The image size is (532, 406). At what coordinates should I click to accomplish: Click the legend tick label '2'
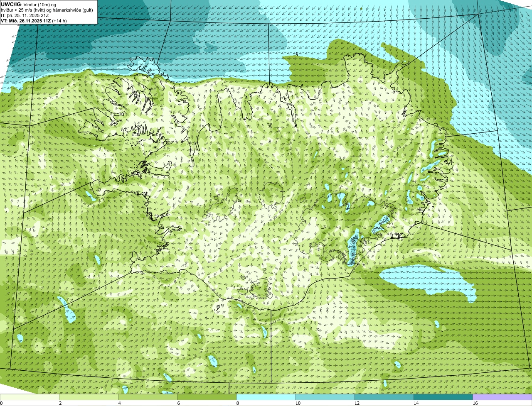tap(60, 403)
